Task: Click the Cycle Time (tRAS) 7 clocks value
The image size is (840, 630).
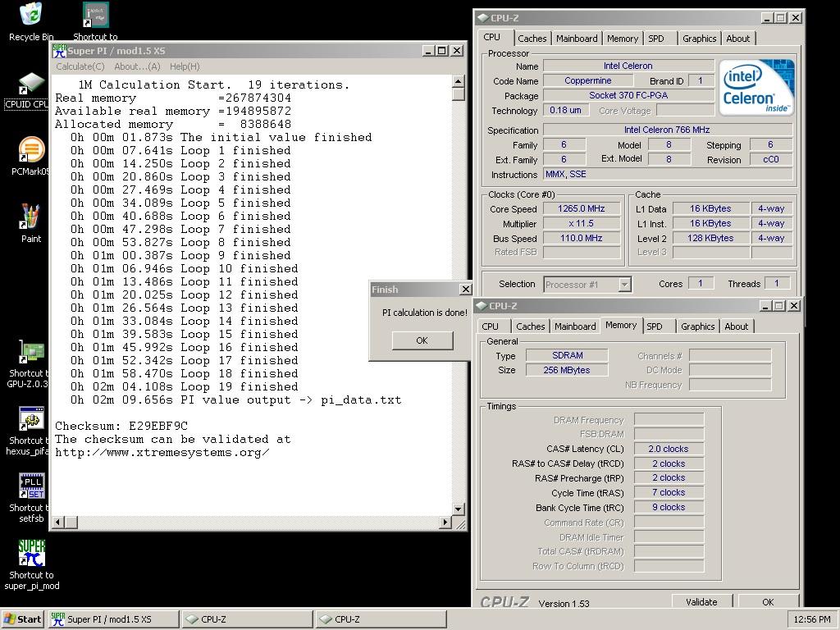Action: [x=669, y=492]
